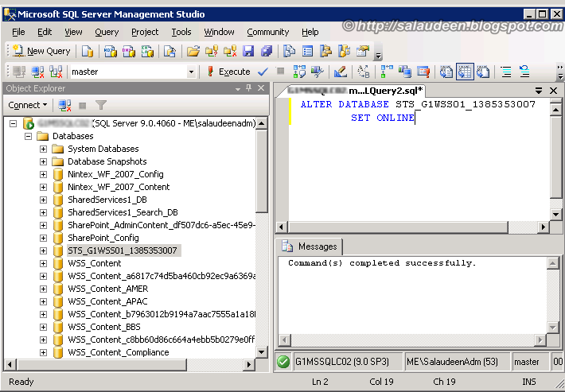Open the Query menu

point(107,32)
